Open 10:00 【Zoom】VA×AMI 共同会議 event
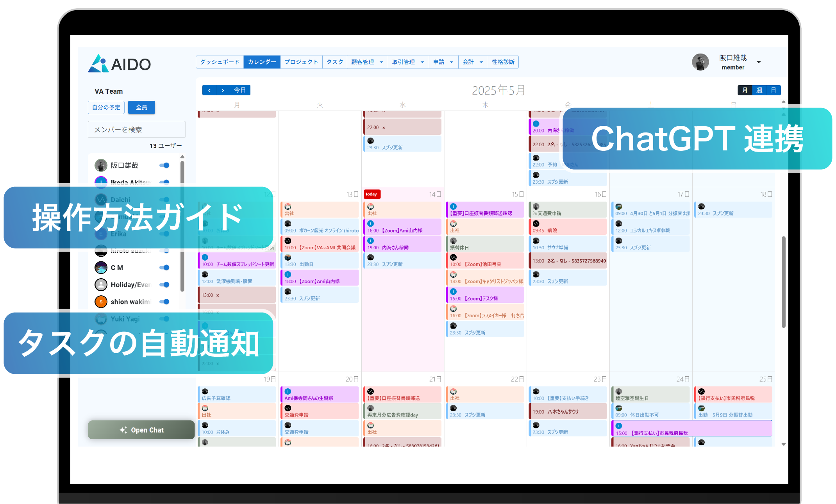Image resolution: width=836 pixels, height=504 pixels. (x=320, y=244)
